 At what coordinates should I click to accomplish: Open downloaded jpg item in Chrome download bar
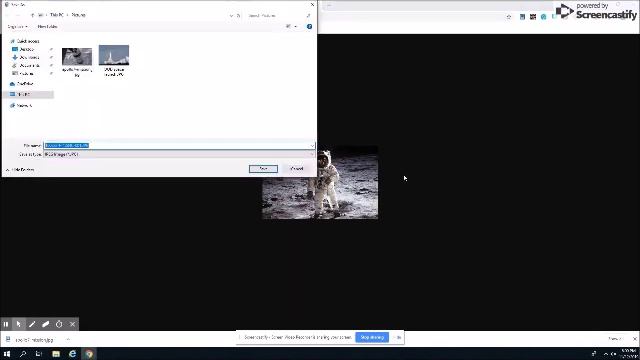pos(34,340)
